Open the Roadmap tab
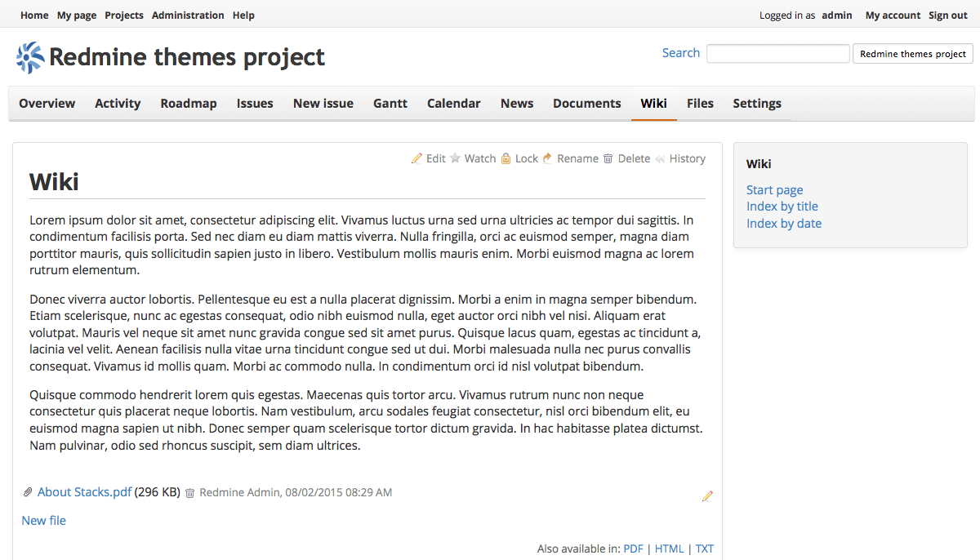 coord(189,104)
